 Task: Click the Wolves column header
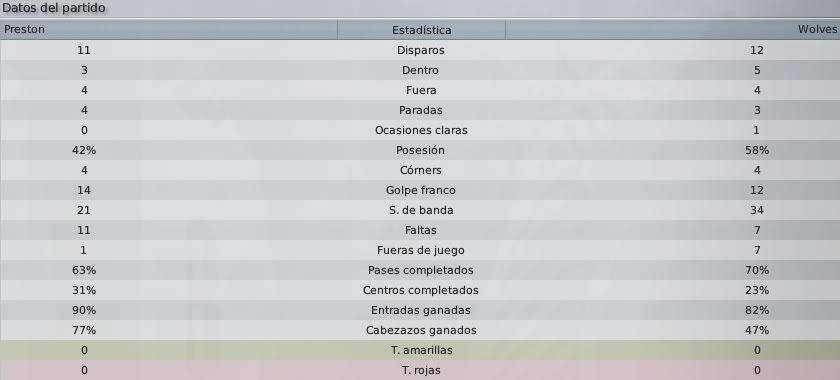[x=672, y=29]
